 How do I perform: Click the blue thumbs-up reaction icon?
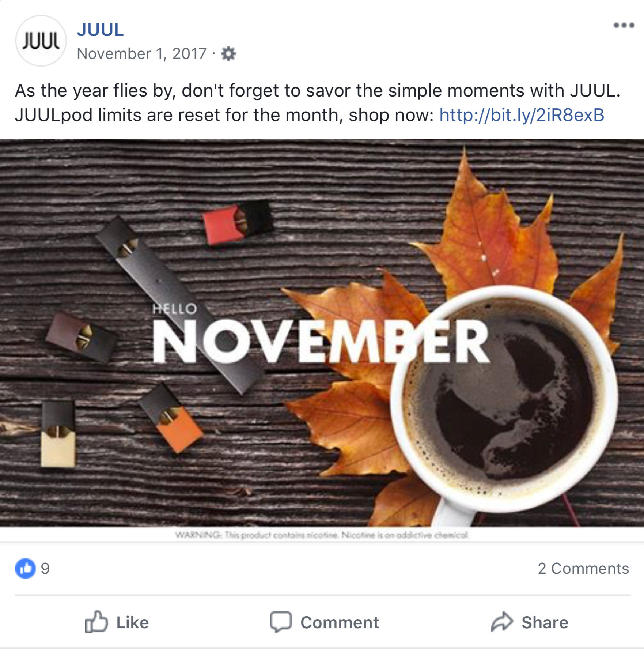click(25, 568)
